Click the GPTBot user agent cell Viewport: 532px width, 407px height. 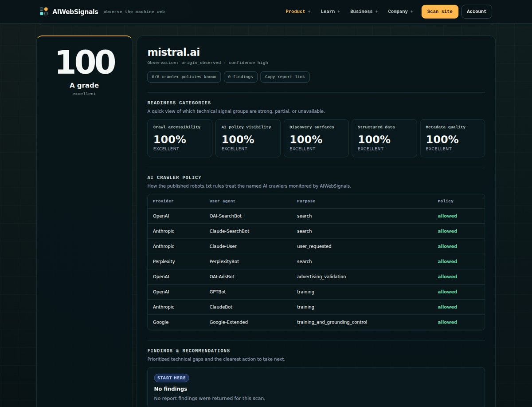[218, 292]
